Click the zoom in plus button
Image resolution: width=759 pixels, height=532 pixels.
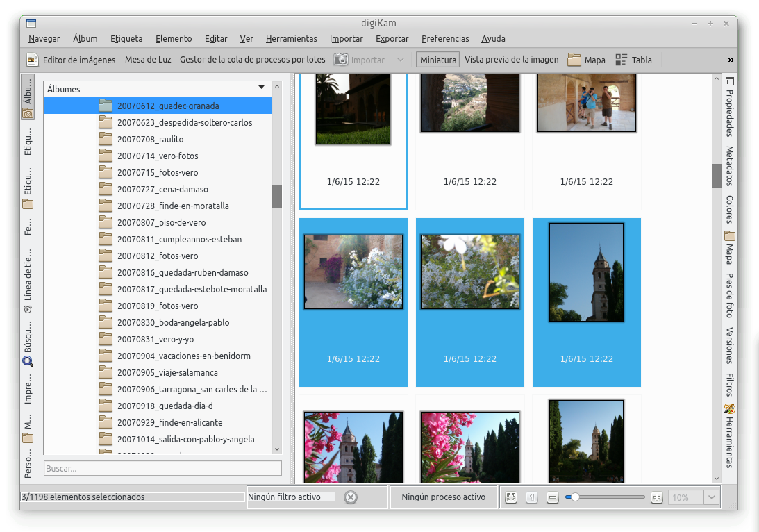click(x=657, y=497)
